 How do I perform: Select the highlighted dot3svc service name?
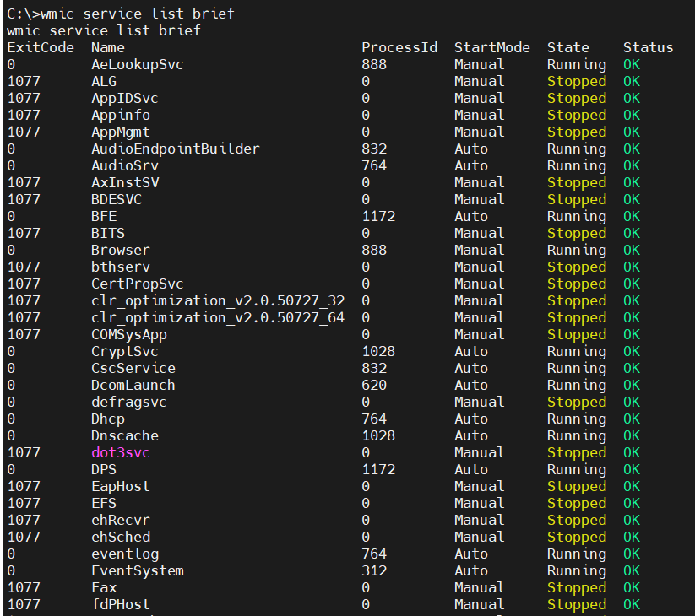(x=121, y=452)
